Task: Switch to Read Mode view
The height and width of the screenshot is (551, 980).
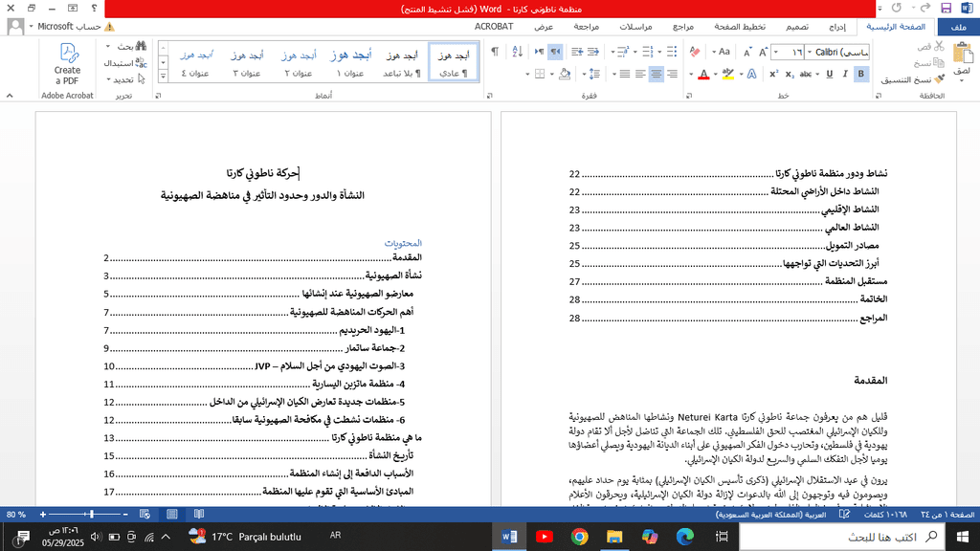Action: click(x=199, y=514)
